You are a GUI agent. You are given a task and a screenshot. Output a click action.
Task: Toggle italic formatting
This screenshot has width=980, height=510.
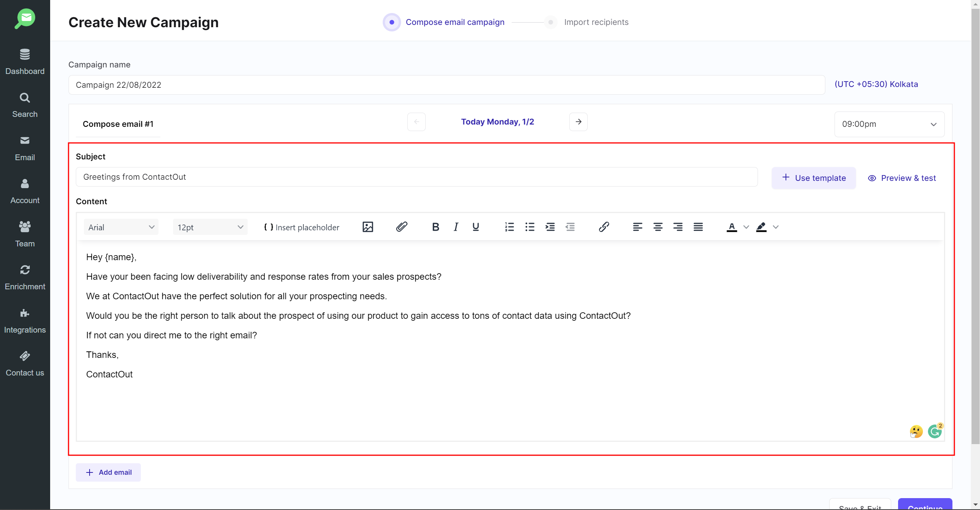[x=456, y=227]
